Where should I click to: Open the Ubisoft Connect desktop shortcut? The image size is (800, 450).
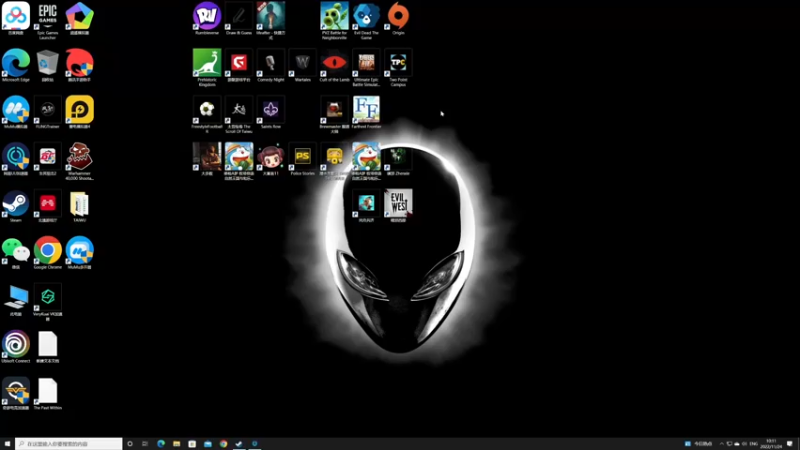[x=16, y=347]
